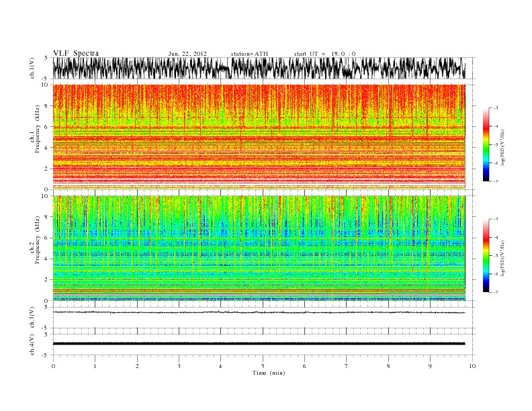Click the '-7' value on ch.1 colorbar

coord(496,181)
